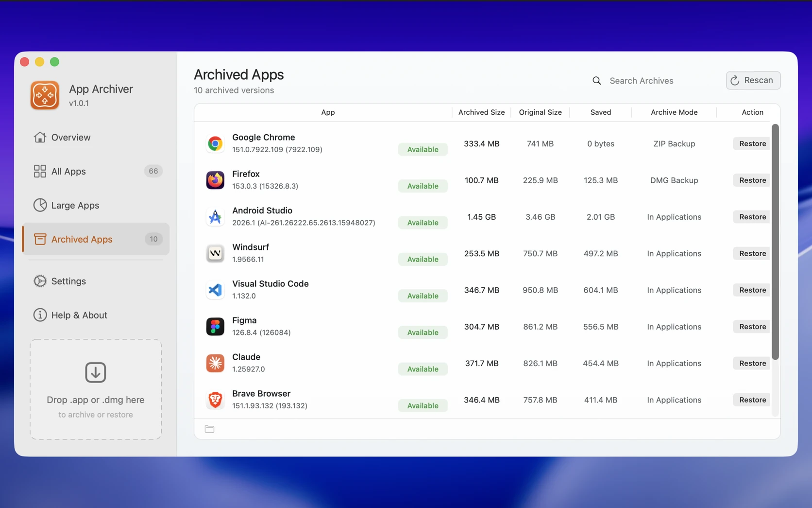The width and height of the screenshot is (812, 508).
Task: Click "950.8 MB" original size value
Action: [x=540, y=290]
